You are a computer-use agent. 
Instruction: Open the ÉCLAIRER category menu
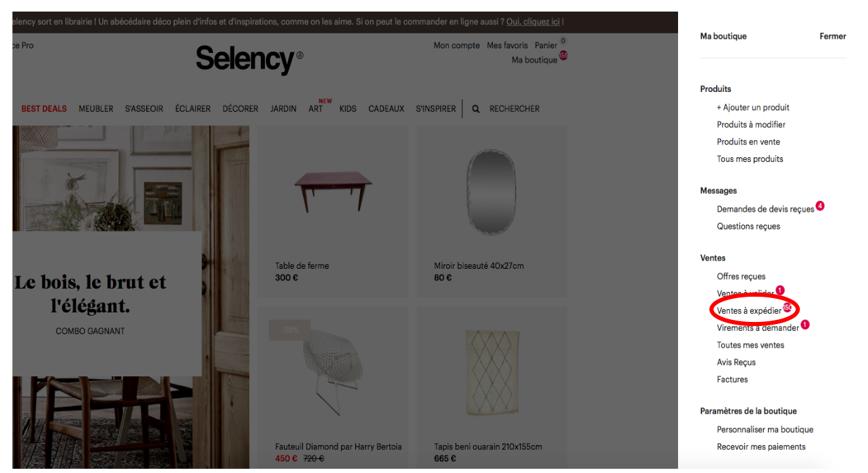pos(193,109)
